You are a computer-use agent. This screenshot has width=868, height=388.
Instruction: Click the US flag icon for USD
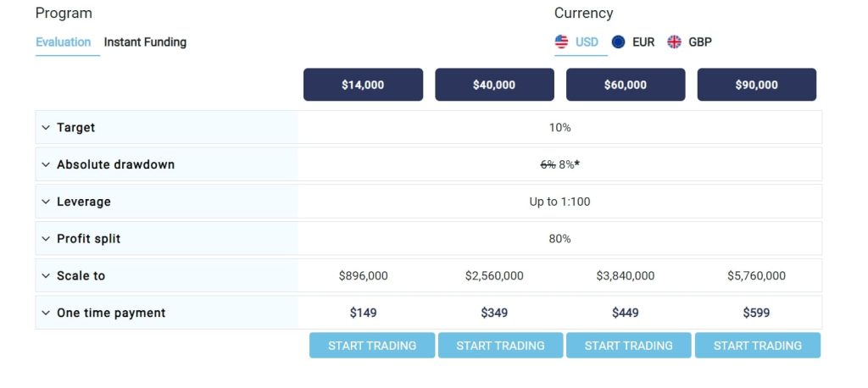tap(561, 42)
